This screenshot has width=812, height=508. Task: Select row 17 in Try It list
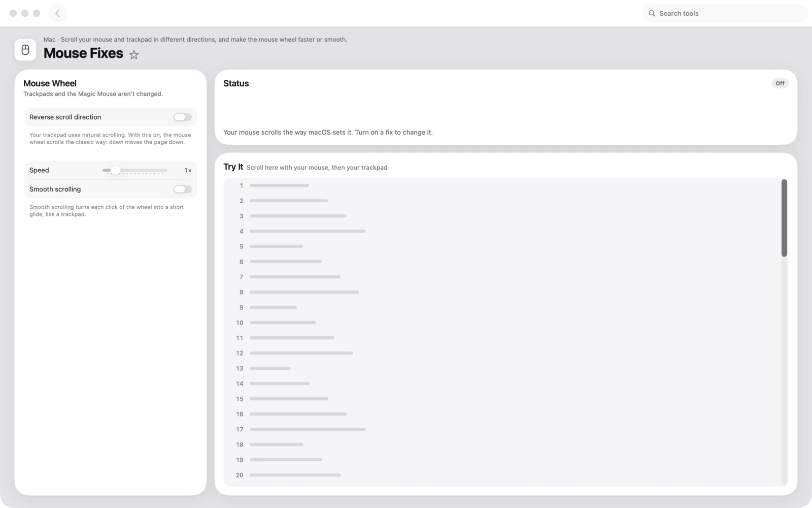pyautogui.click(x=502, y=429)
